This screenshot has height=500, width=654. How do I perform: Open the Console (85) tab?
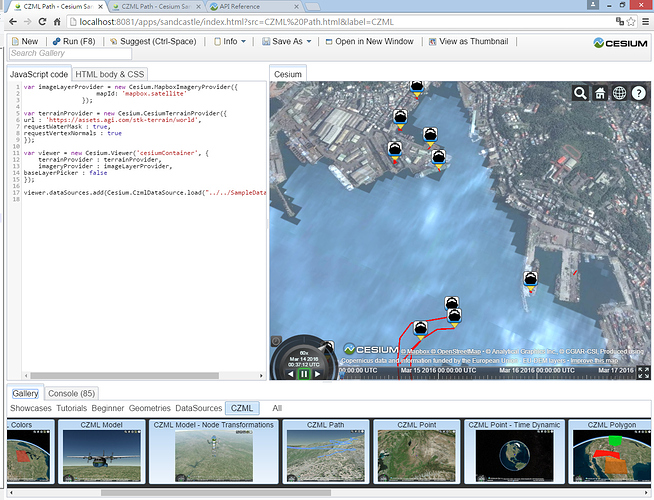(71, 394)
